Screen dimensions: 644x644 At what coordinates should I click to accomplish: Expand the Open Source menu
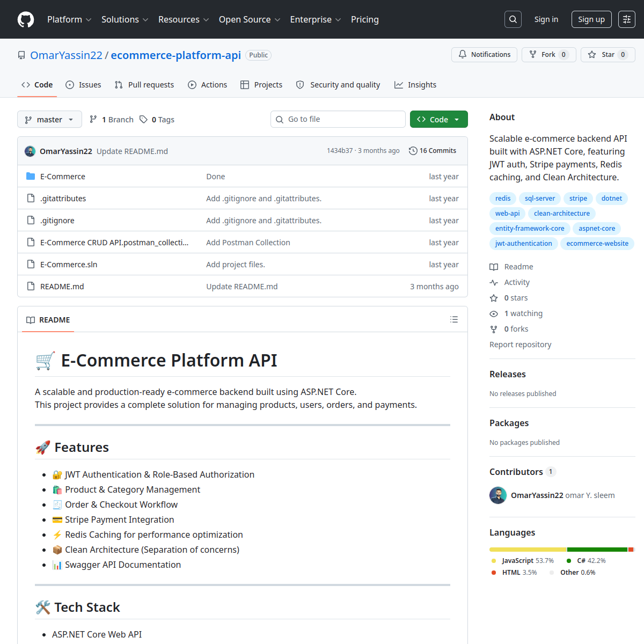point(250,19)
